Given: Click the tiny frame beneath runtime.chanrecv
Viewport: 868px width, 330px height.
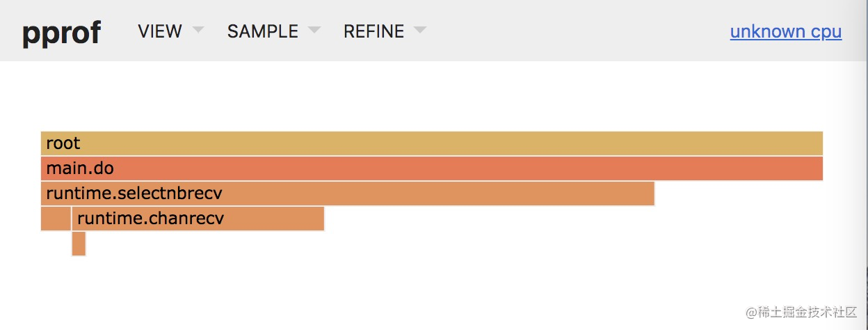Looking at the screenshot, I should pos(79,244).
